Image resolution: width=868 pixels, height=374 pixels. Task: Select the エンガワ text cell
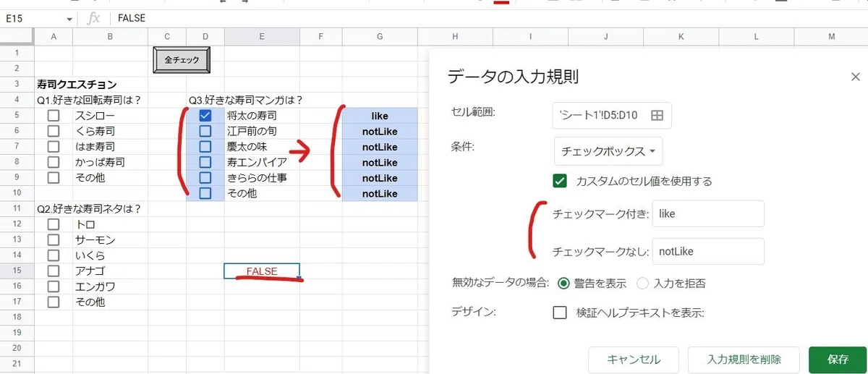click(x=110, y=286)
